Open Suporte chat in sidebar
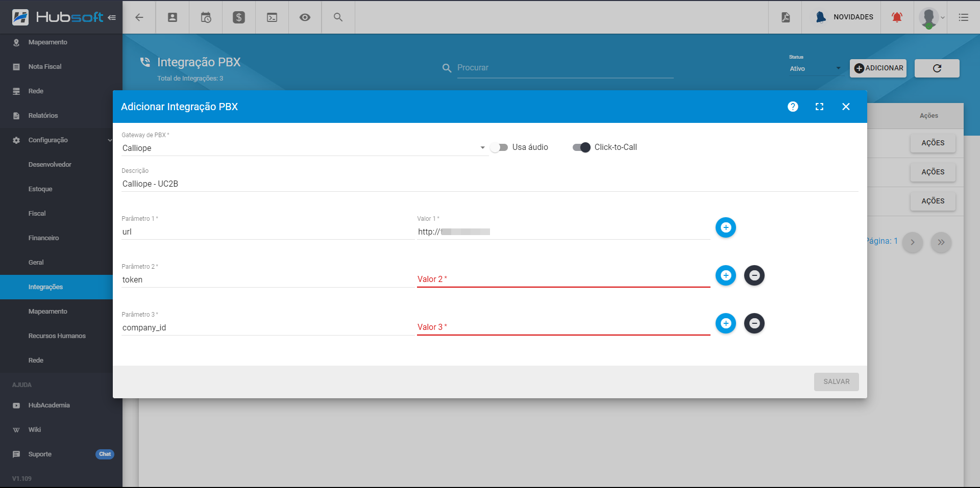This screenshot has height=488, width=980. pos(61,454)
